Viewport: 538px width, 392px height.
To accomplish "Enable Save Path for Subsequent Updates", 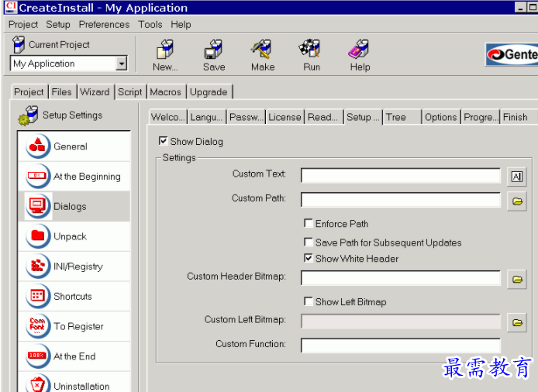I will [308, 242].
